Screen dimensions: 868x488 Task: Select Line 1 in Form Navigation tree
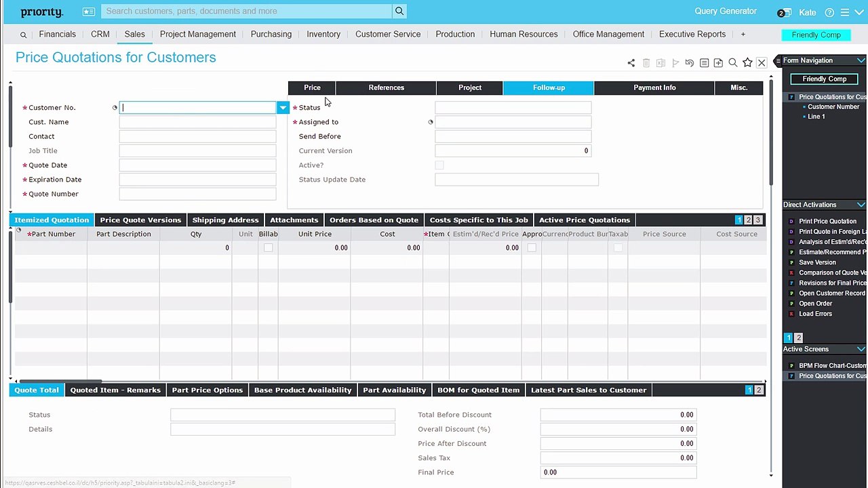[816, 117]
